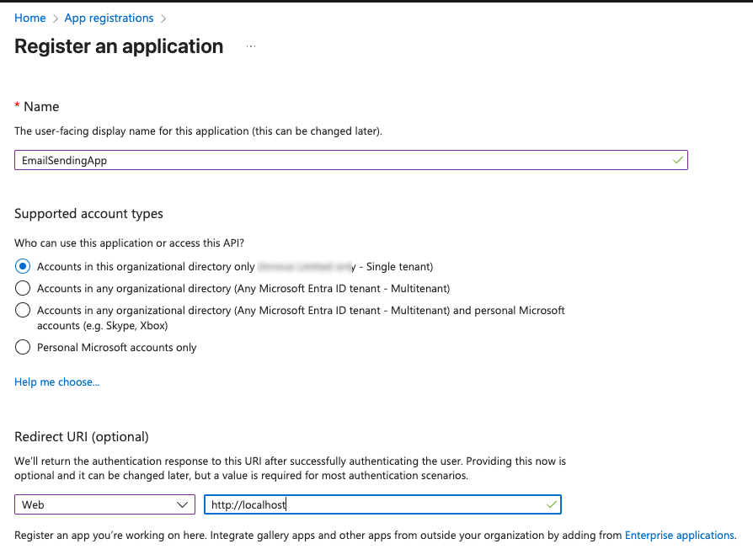Open the Help me choose link
The image size is (753, 560).
tap(56, 381)
